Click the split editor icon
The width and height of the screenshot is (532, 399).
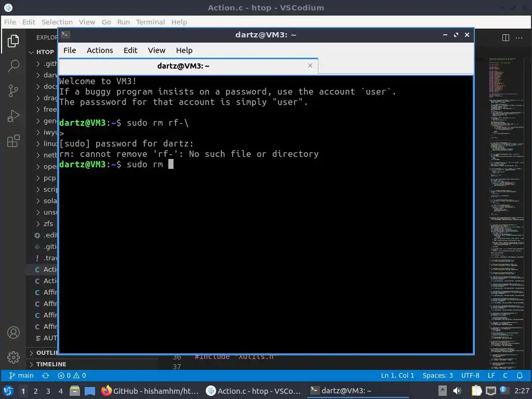click(x=506, y=37)
